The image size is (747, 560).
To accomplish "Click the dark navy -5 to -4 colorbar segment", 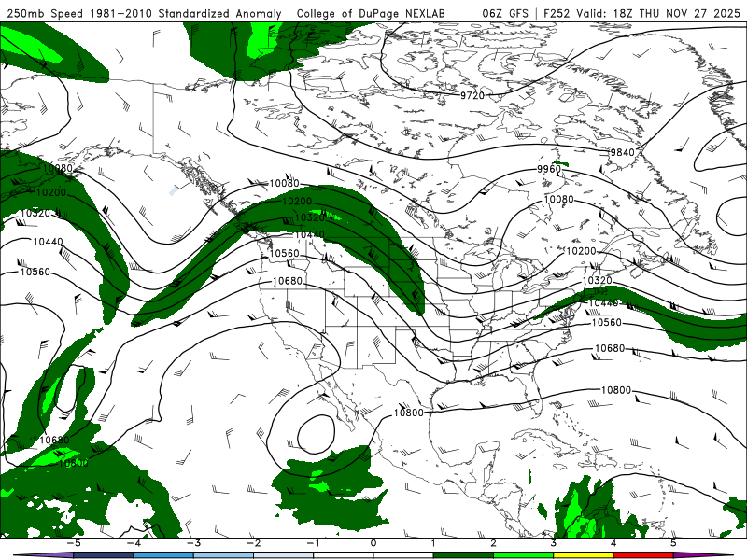I will pos(104,555).
